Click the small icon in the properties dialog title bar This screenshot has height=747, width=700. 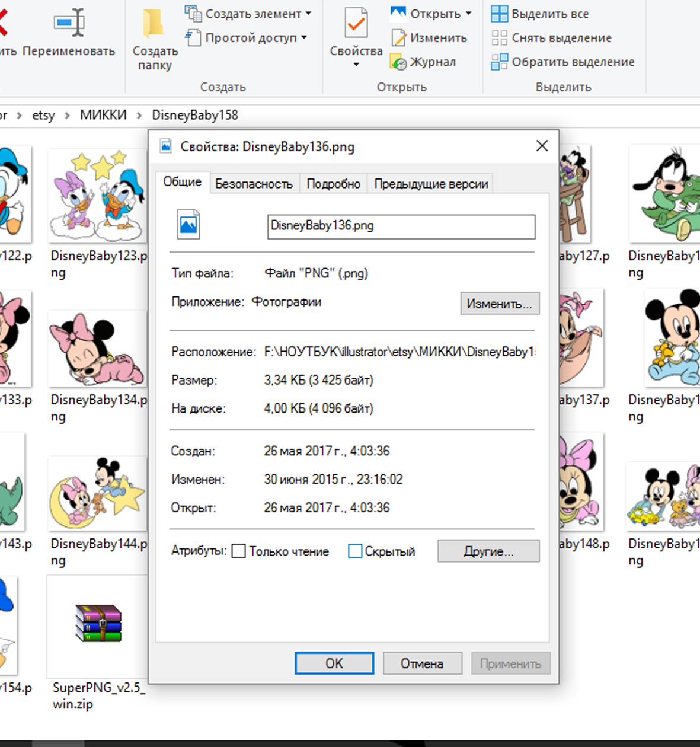point(166,146)
